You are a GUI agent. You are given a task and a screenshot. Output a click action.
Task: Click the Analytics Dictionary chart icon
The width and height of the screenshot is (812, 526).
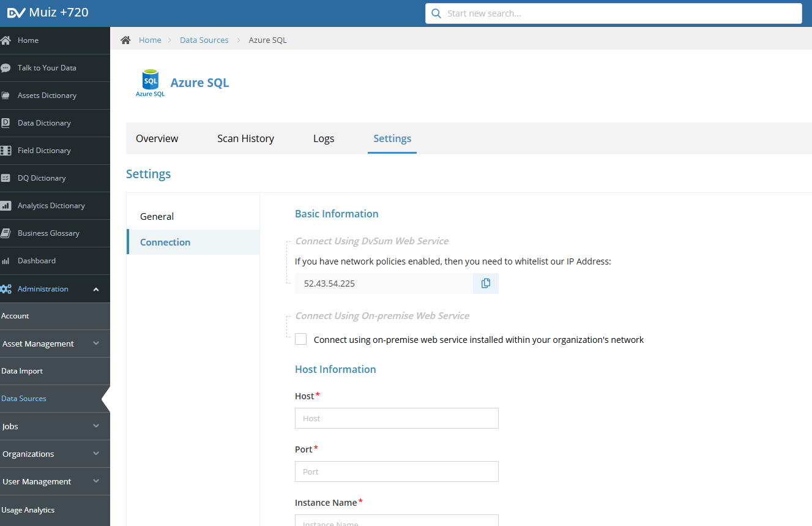tap(6, 206)
